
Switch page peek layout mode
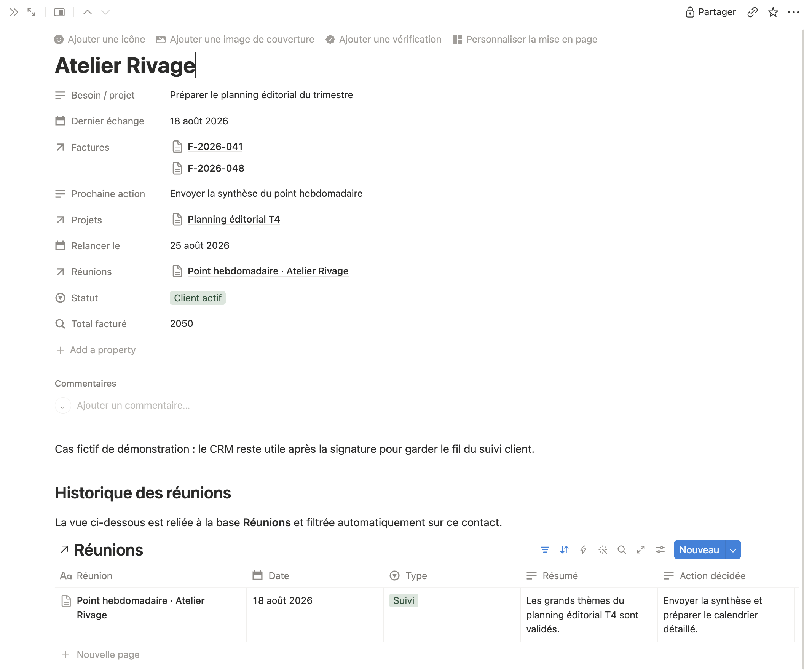59,12
